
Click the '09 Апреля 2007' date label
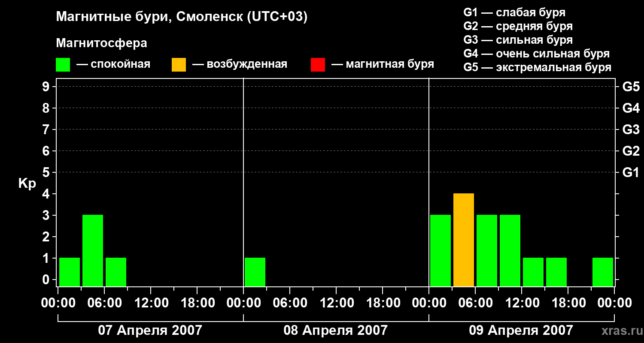[x=521, y=330]
